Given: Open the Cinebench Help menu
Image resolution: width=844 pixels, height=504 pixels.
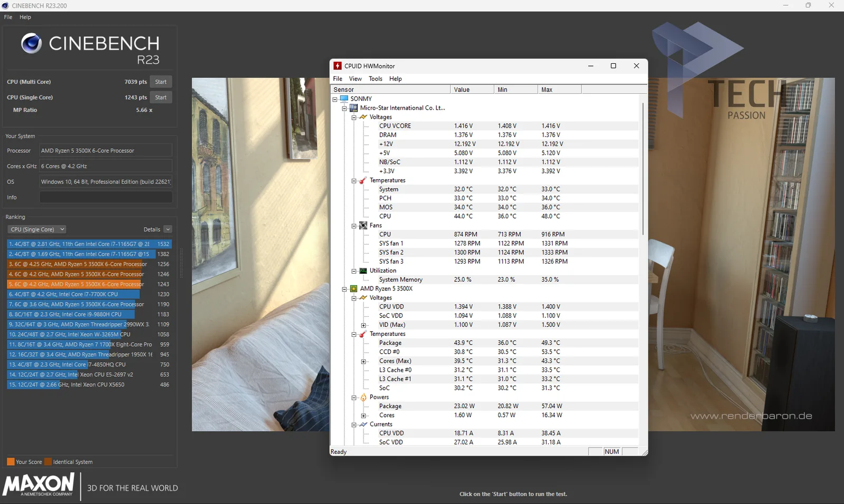Looking at the screenshot, I should click(x=25, y=17).
